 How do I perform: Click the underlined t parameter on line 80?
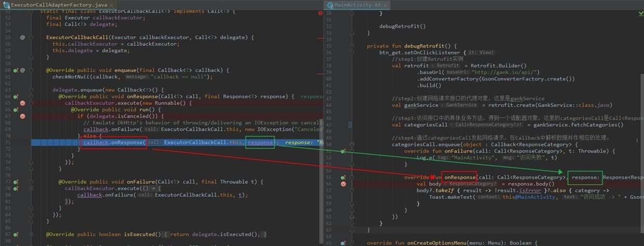240,195
